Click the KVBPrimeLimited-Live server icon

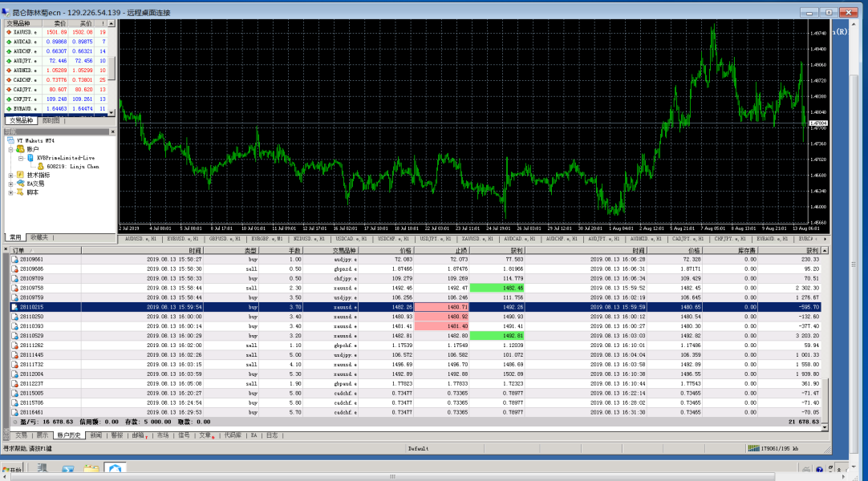tap(30, 158)
